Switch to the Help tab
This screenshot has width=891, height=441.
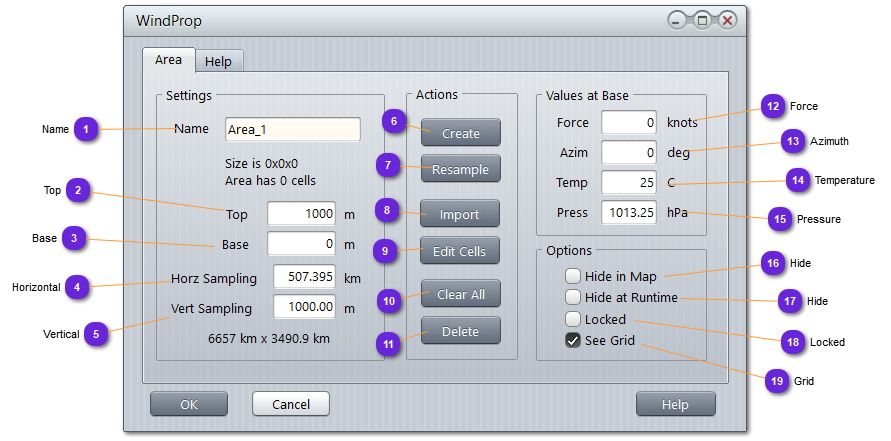218,61
